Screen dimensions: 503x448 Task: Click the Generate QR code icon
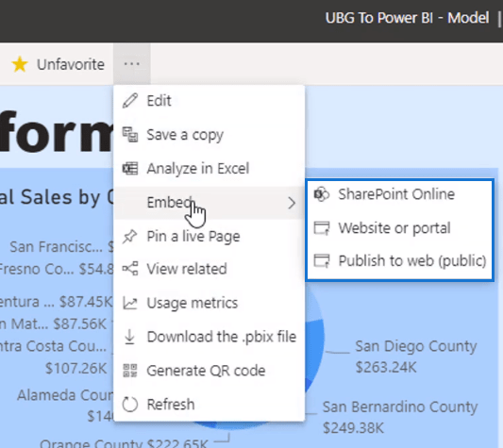(130, 371)
